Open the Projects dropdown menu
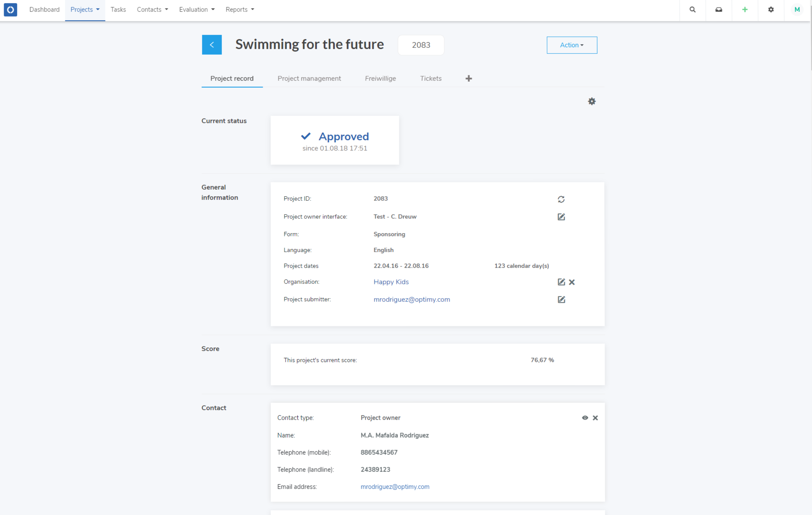The height and width of the screenshot is (515, 812). point(85,9)
